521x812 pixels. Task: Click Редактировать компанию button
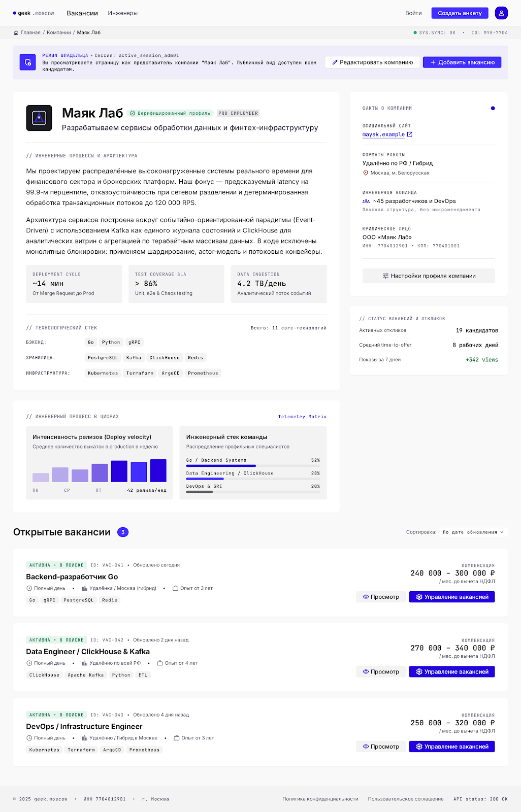[x=373, y=62]
